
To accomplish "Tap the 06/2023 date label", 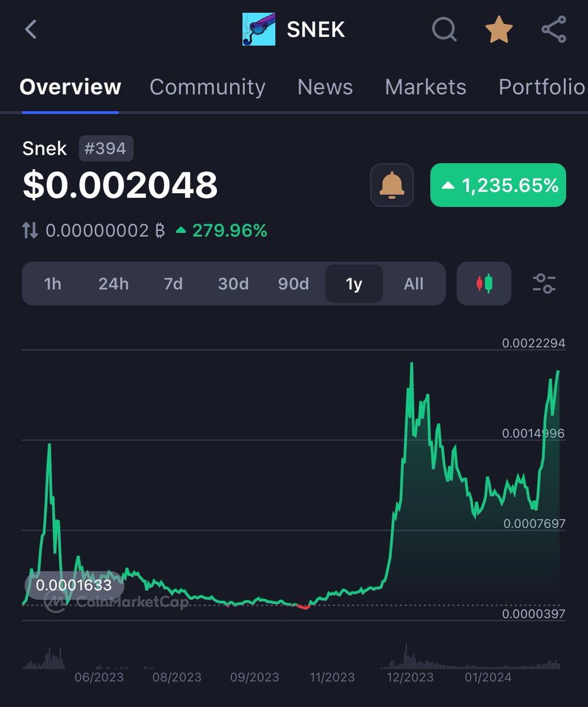I will (99, 677).
